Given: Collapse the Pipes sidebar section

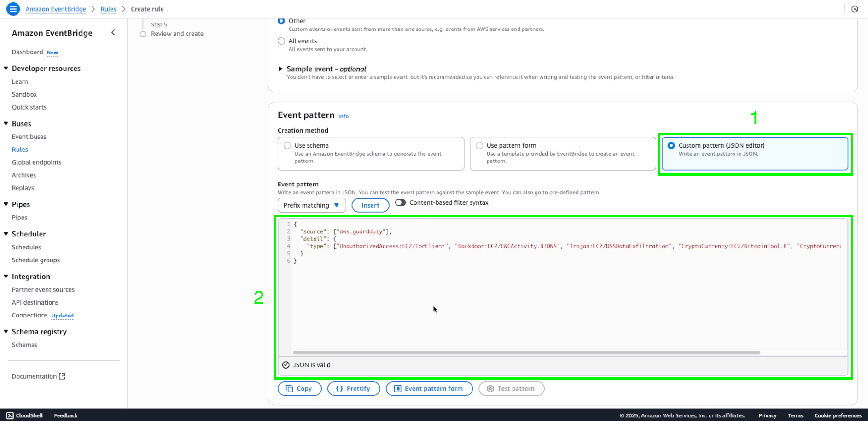Looking at the screenshot, I should 6,204.
